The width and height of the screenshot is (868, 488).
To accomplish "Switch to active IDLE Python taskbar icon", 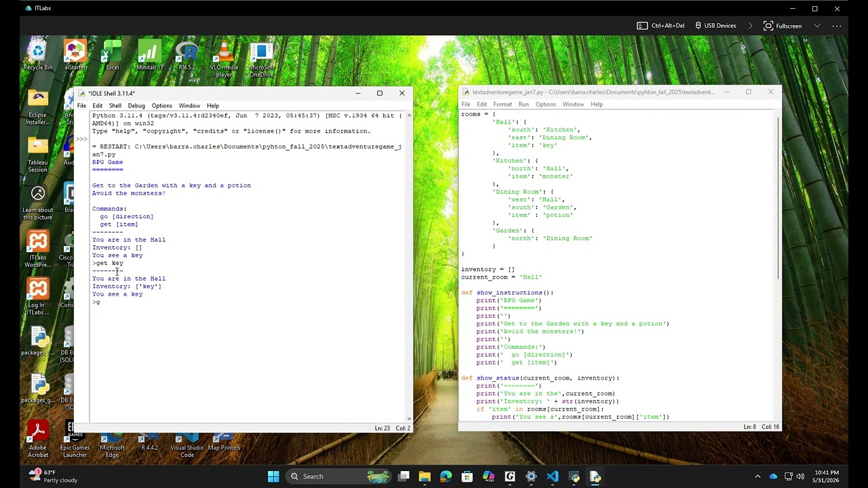I will pyautogui.click(x=595, y=476).
